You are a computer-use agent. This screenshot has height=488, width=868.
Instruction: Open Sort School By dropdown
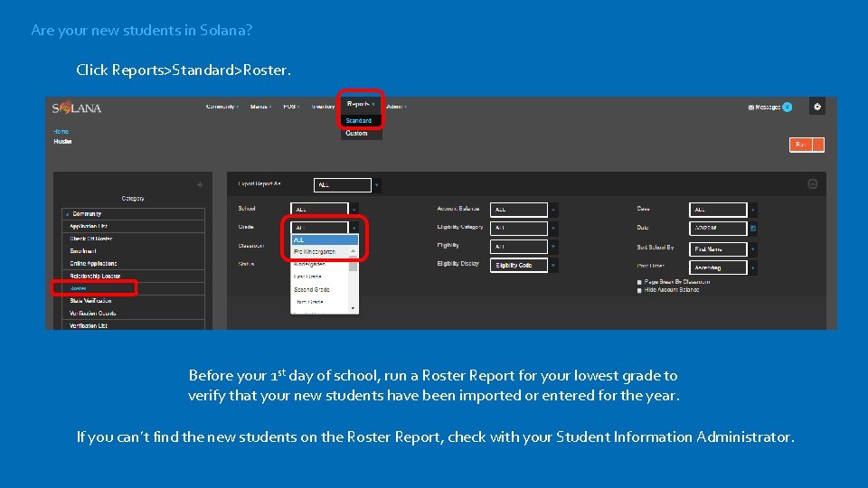click(x=722, y=249)
